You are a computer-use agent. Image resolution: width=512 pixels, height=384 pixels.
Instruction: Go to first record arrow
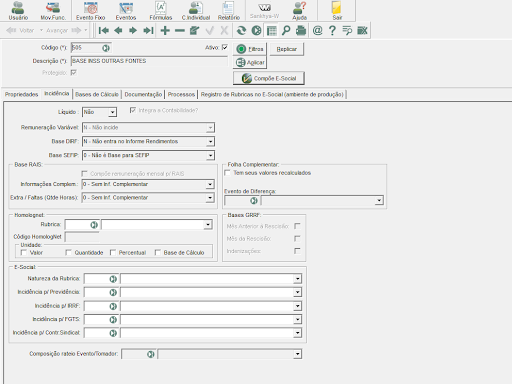tap(104, 31)
